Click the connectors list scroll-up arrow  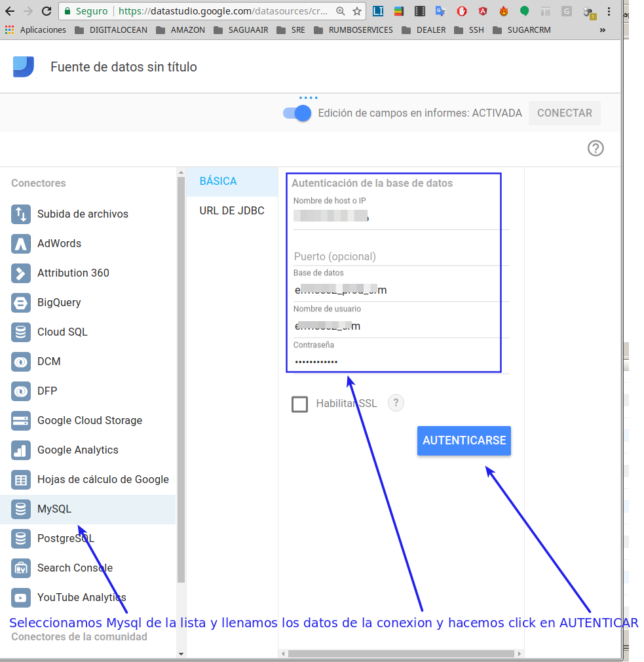click(x=181, y=172)
